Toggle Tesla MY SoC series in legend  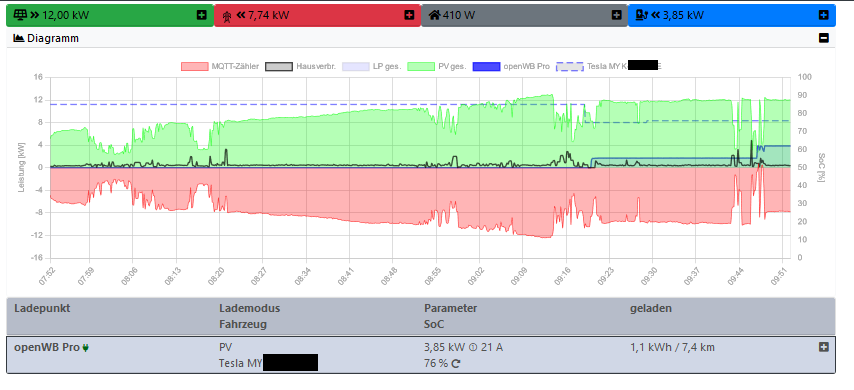click(609, 66)
